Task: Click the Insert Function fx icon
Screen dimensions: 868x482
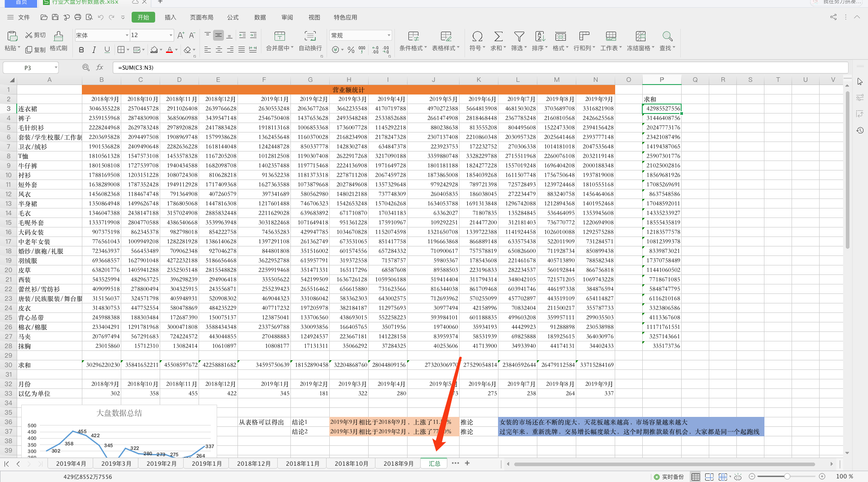Action: pos(100,67)
